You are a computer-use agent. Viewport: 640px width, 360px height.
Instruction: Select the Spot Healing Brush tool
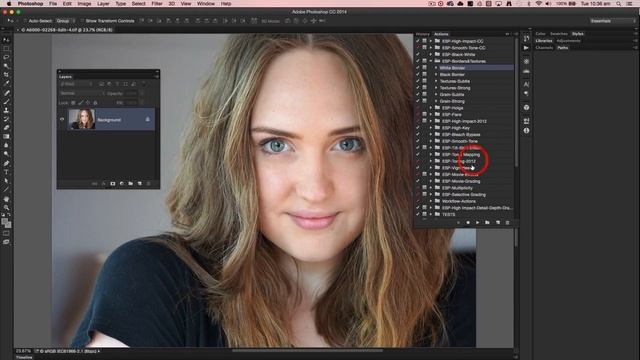pos(6,93)
